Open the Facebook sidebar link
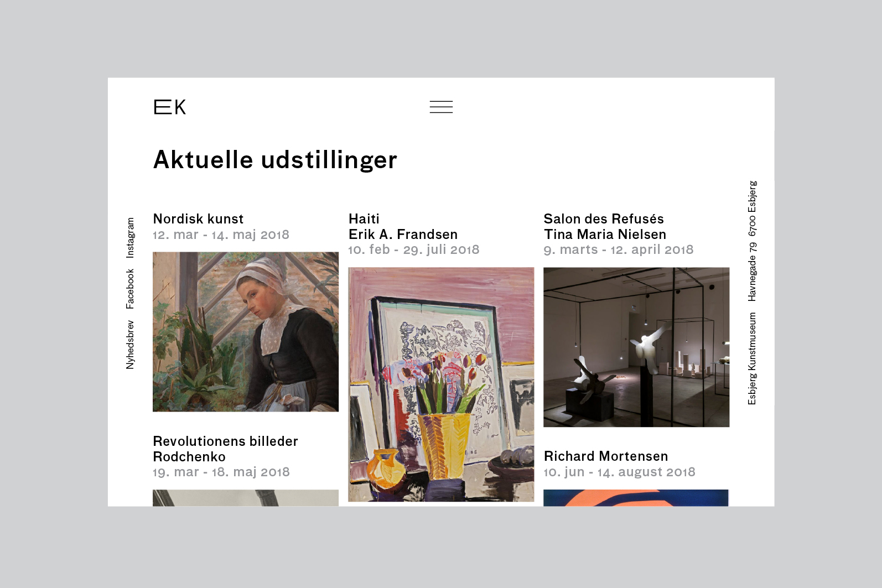The height and width of the screenshot is (588, 882). click(x=130, y=289)
